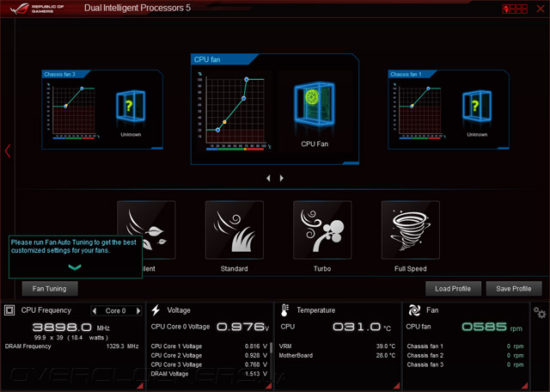The height and width of the screenshot is (392, 550).
Task: Click the Temperature thermometer icon
Action: coord(284,310)
